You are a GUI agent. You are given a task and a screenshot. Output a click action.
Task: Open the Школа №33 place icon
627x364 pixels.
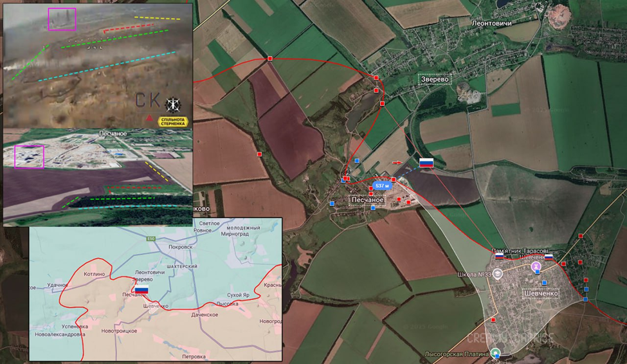[498, 273]
